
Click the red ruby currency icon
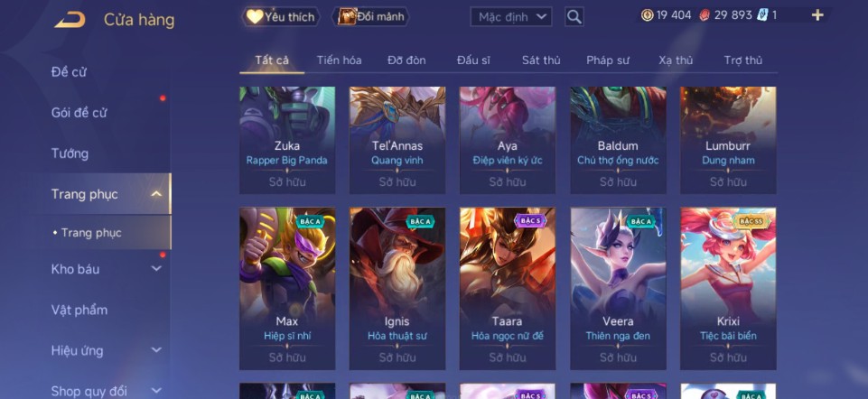point(705,15)
